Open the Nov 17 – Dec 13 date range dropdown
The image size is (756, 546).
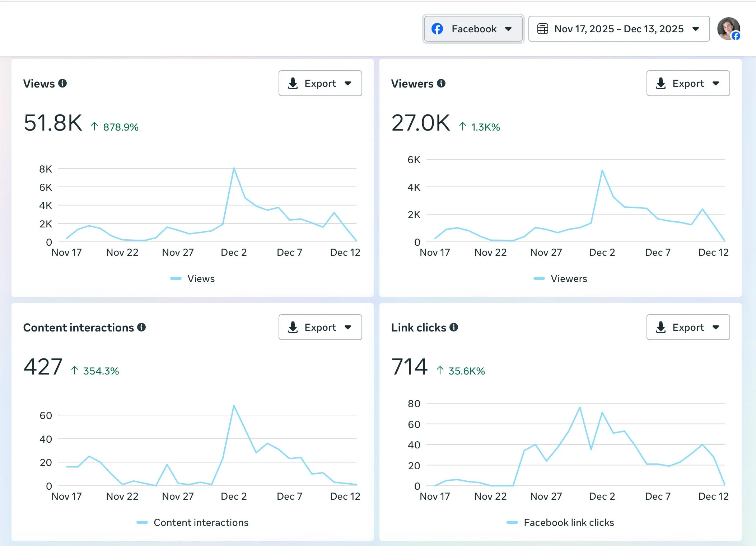tap(619, 29)
